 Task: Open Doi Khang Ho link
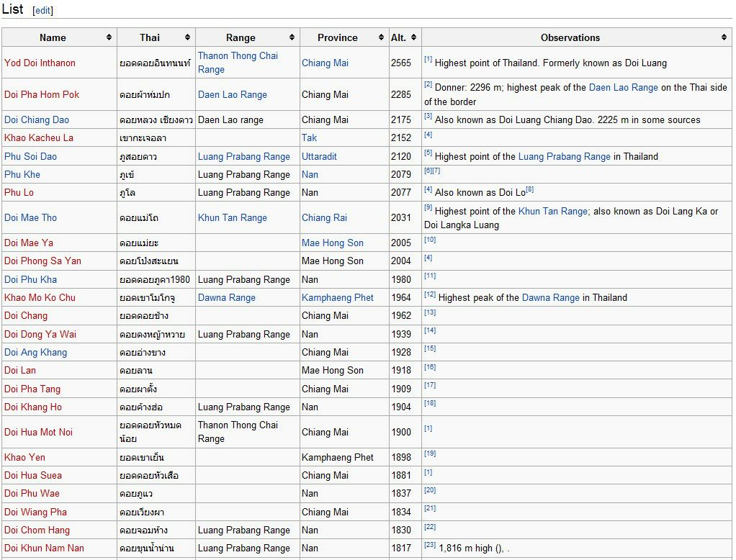33,407
